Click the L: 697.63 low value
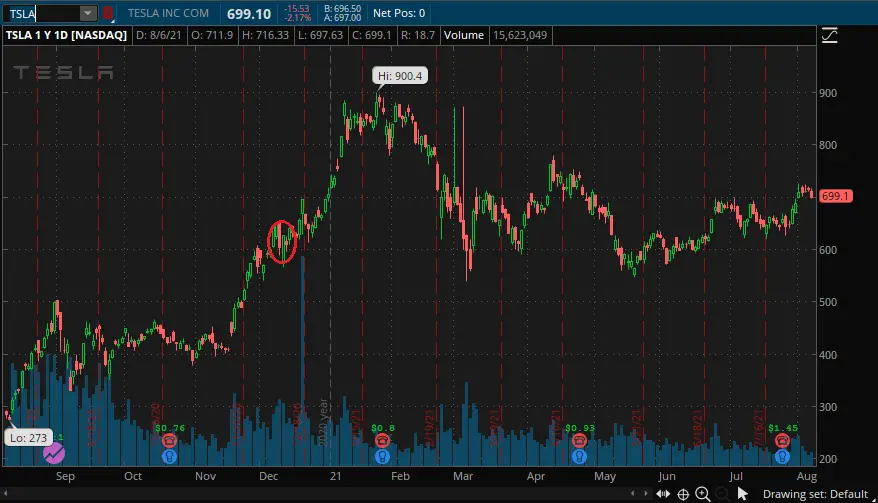Image resolution: width=878 pixels, height=503 pixels. 320,35
